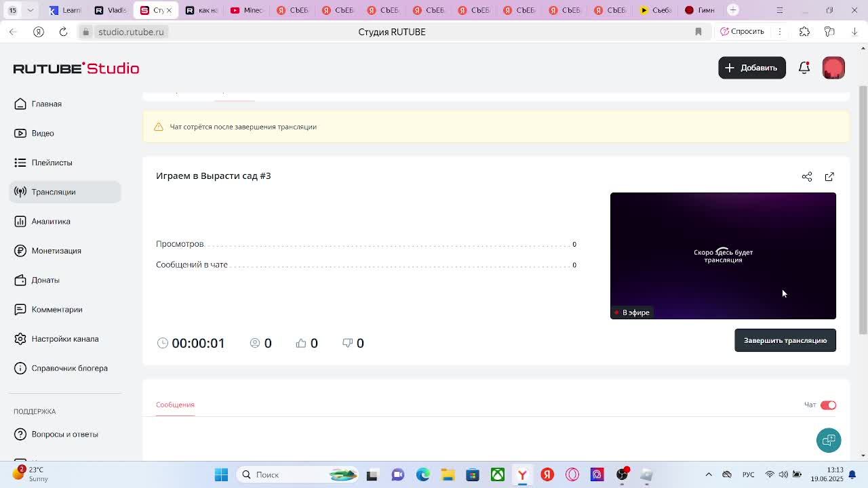Image resolution: width=868 pixels, height=488 pixels.
Task: Open Microsoft Edge from taskbar
Action: click(422, 474)
